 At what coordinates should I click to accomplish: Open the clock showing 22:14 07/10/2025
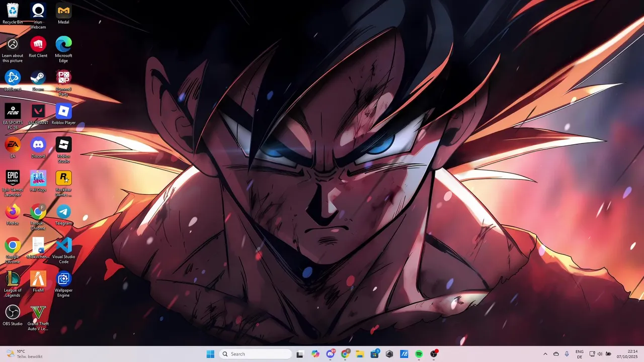[x=627, y=354]
